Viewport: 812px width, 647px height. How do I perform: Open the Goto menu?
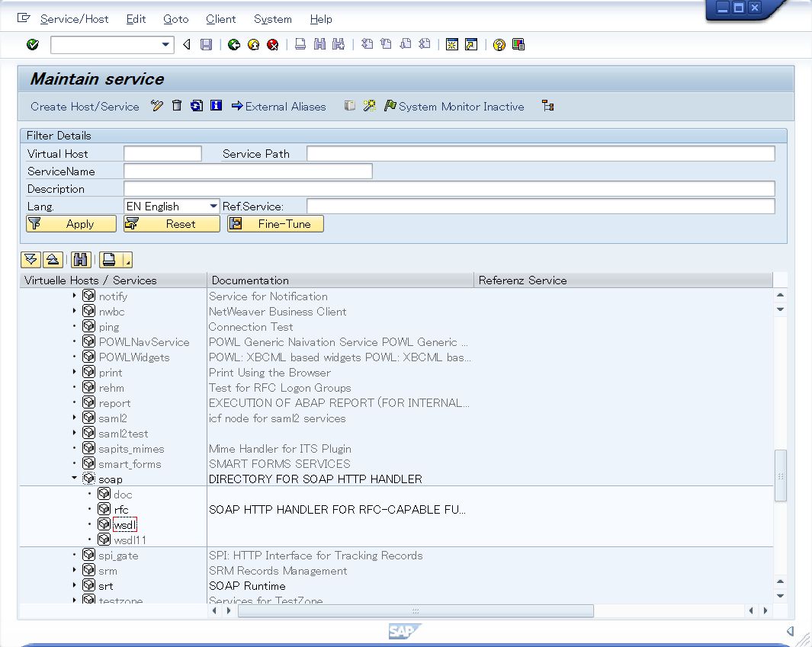175,19
